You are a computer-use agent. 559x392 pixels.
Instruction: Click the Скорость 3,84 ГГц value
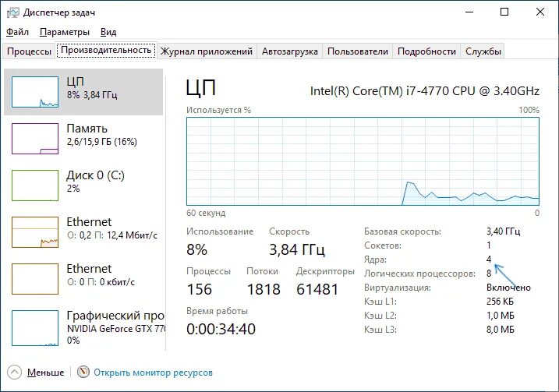point(296,249)
